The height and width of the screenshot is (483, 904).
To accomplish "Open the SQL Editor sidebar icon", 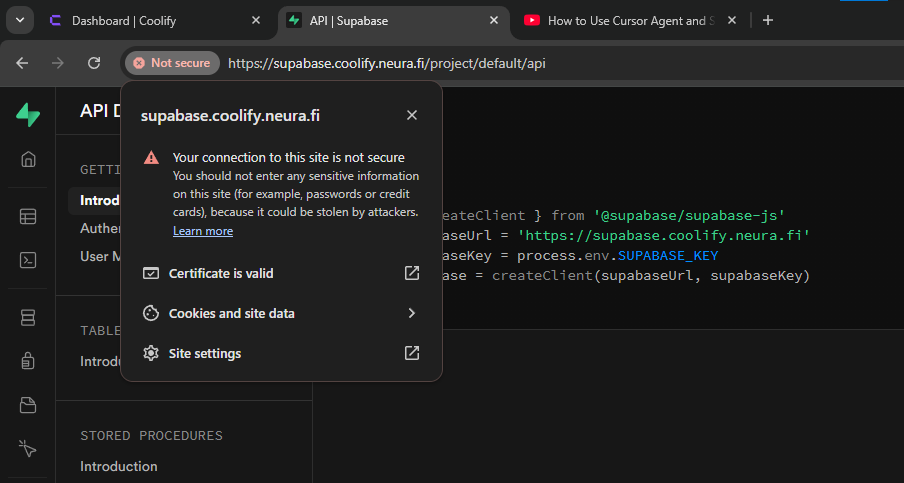I will coord(28,260).
